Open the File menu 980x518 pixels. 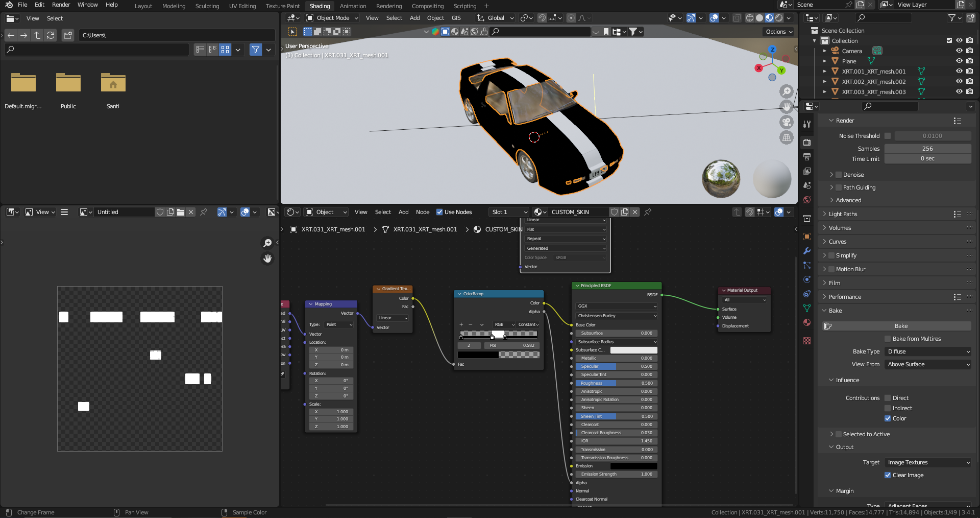pos(22,5)
